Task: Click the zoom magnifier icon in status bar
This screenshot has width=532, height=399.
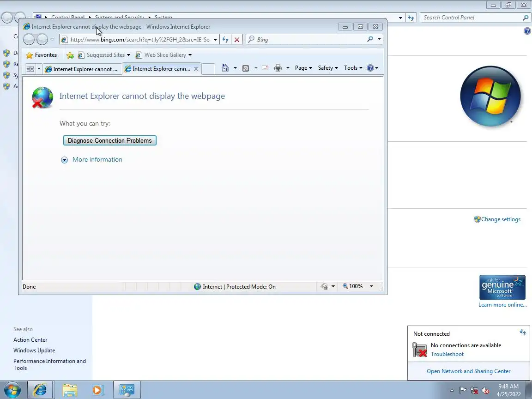Action: 345,286
